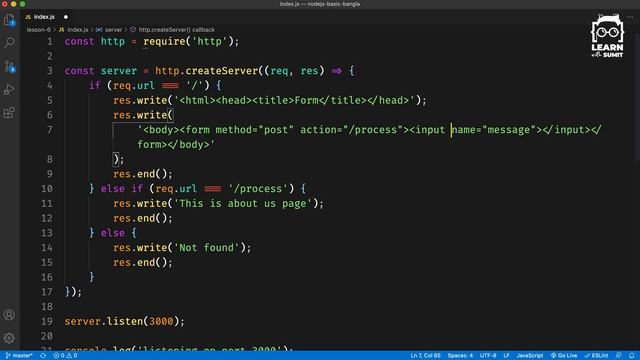Click line number 10 in the gutter
This screenshot has height=360, width=640.
[47, 189]
